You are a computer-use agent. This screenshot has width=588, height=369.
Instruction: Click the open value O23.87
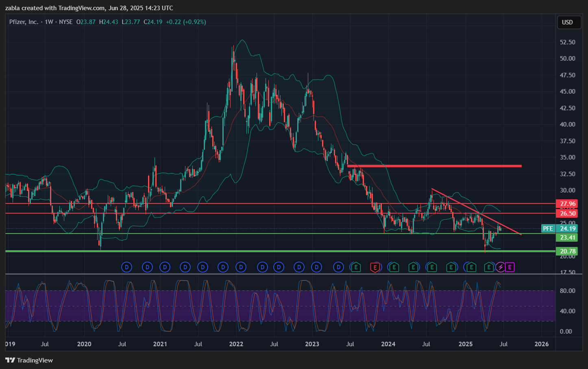click(86, 22)
